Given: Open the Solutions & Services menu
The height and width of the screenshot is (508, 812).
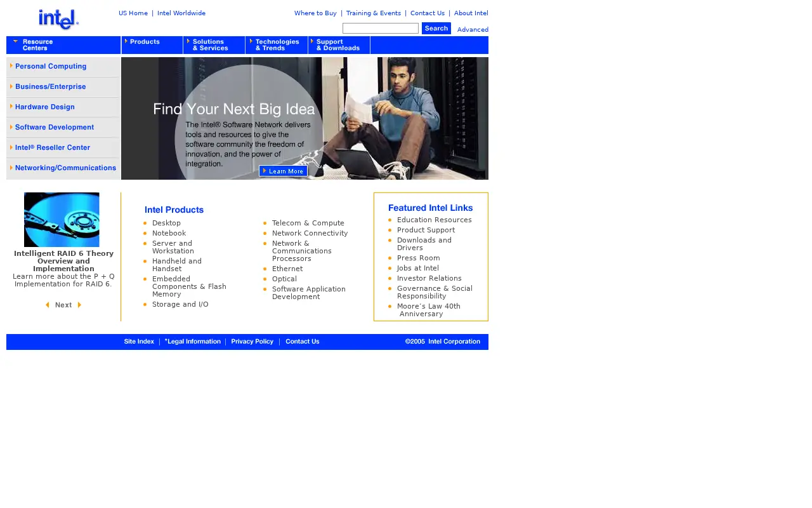Looking at the screenshot, I should pos(214,45).
